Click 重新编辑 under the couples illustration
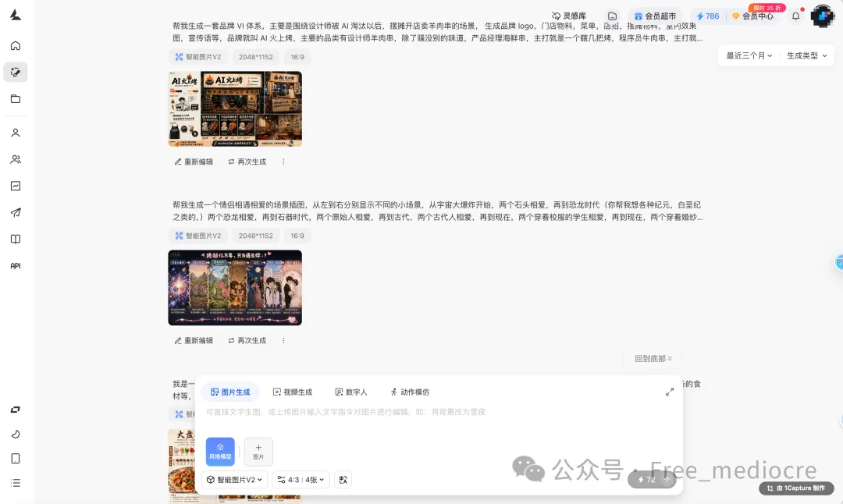This screenshot has height=504, width=843. coord(194,341)
